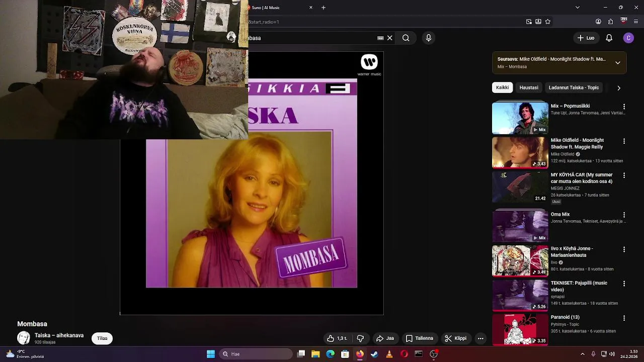Open options menu for Oma Mix

tap(624, 215)
